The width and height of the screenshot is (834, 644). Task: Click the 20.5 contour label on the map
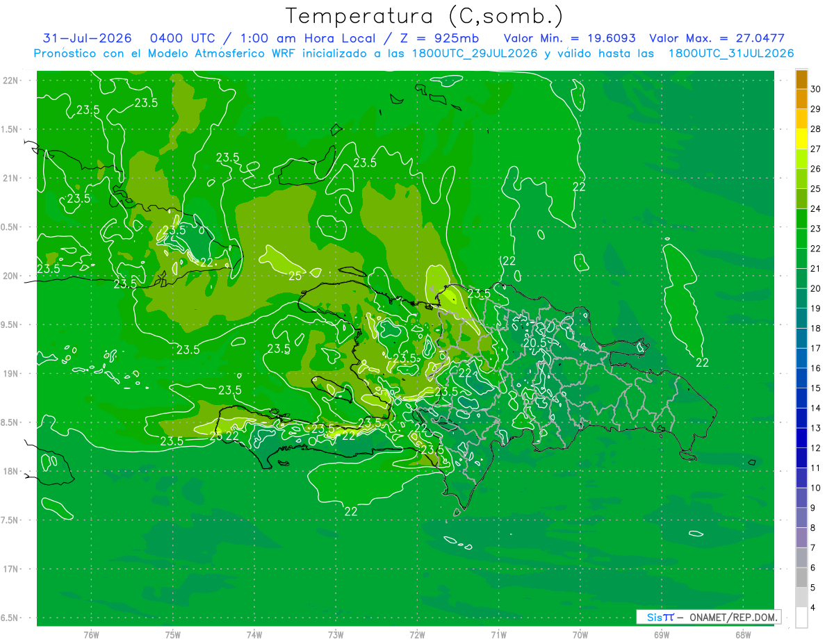[x=534, y=342]
